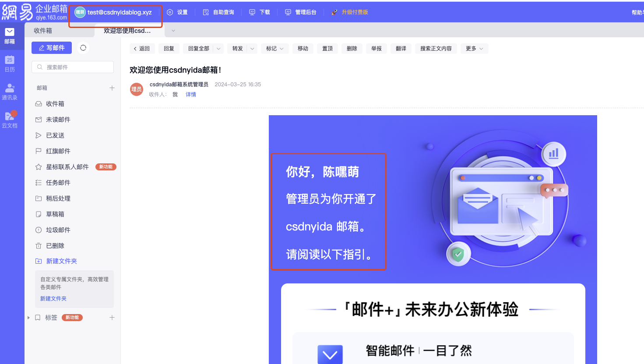
Task: Click the 设置 settings gear icon
Action: 170,12
